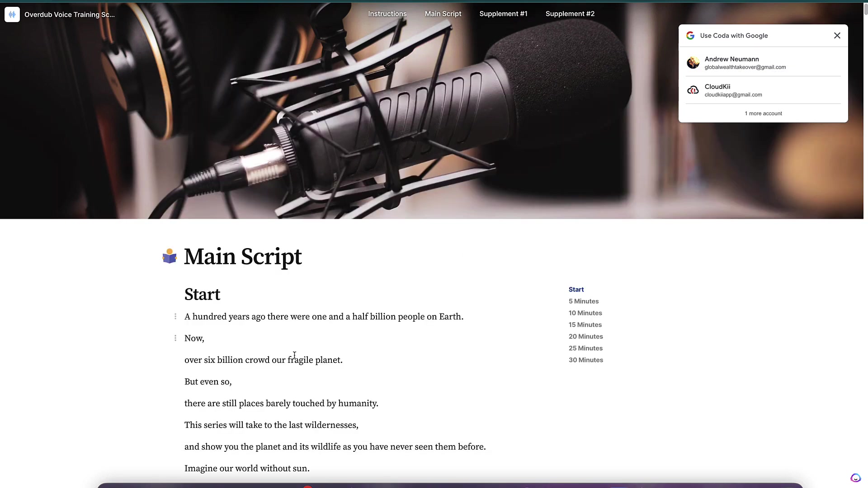
Task: Open drag handle beside 'A hundred years ago'
Action: pos(175,316)
